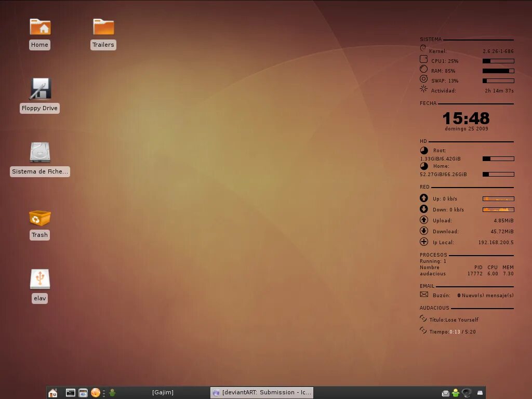Click the 'PROCESOS' section heading
Screen dimensions: 532x399
(x=433, y=255)
